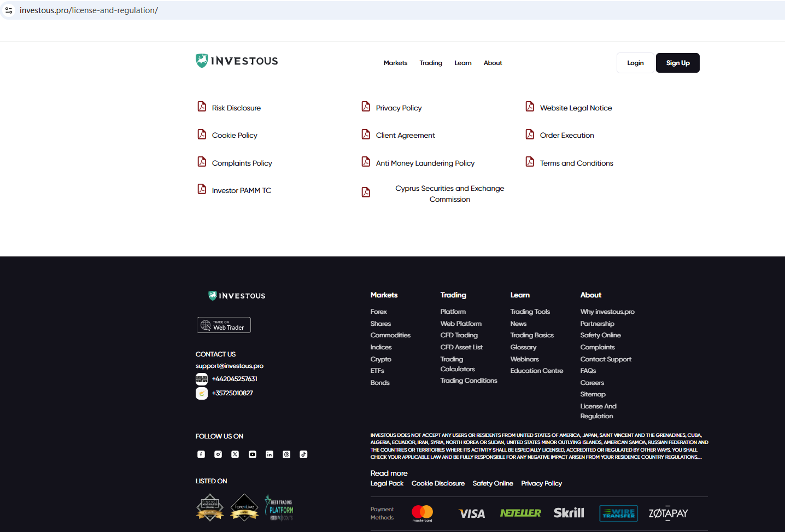Open Education Centre footer link
This screenshot has height=532, width=785.
537,371
